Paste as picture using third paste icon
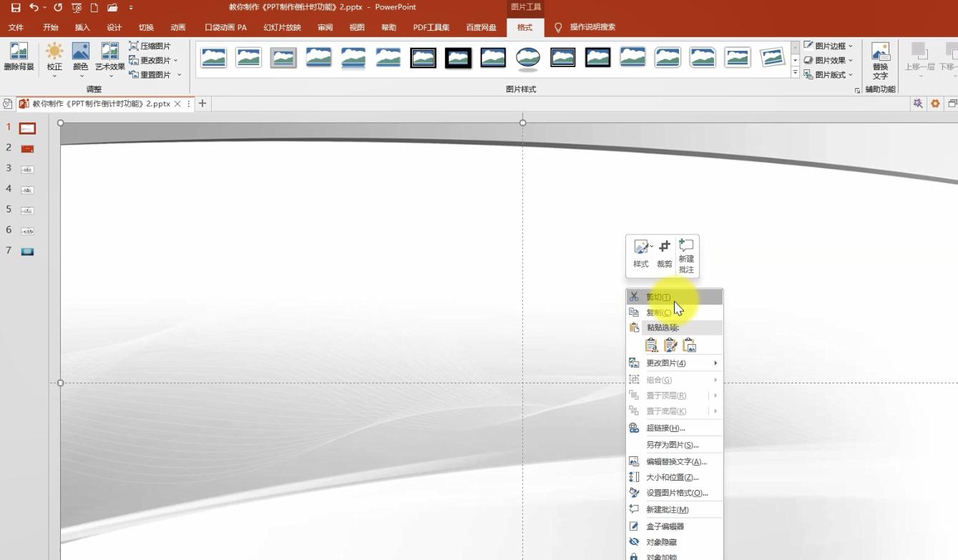 690,346
